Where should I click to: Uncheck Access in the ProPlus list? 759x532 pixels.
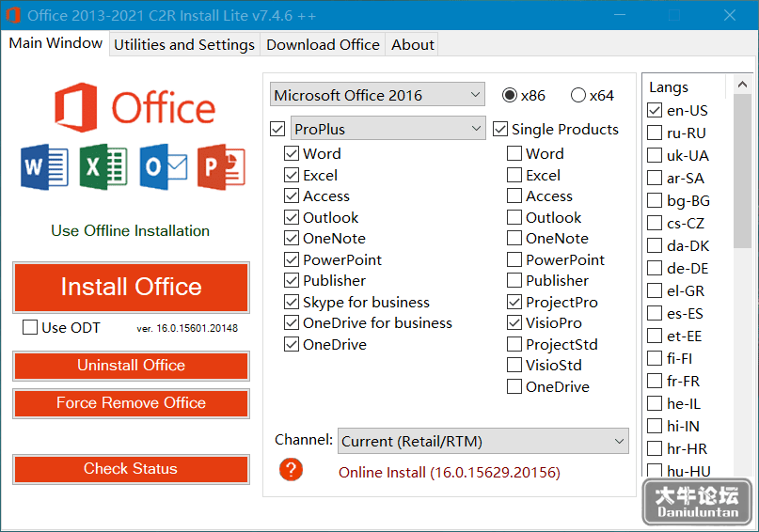point(292,196)
